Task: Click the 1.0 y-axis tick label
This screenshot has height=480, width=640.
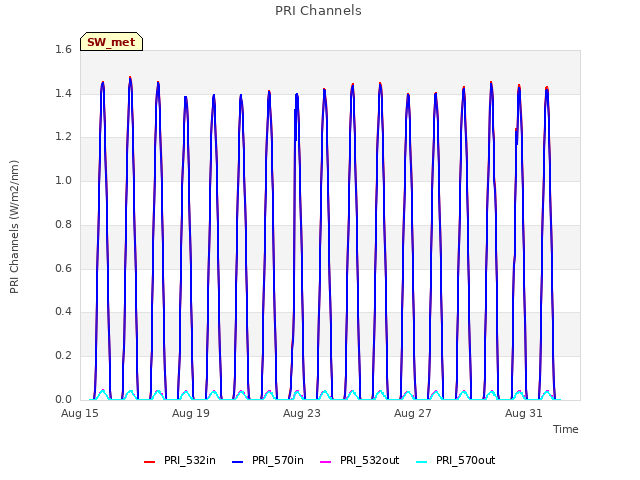Action: (x=63, y=180)
